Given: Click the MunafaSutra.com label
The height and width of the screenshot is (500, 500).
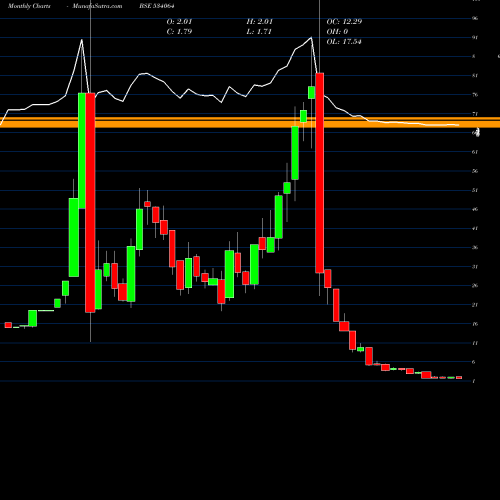Looking at the screenshot, I should tap(97, 6).
